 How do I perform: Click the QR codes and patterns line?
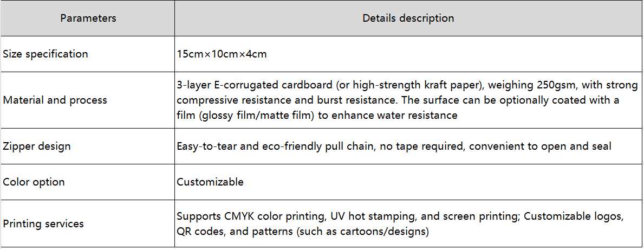[x=303, y=232]
